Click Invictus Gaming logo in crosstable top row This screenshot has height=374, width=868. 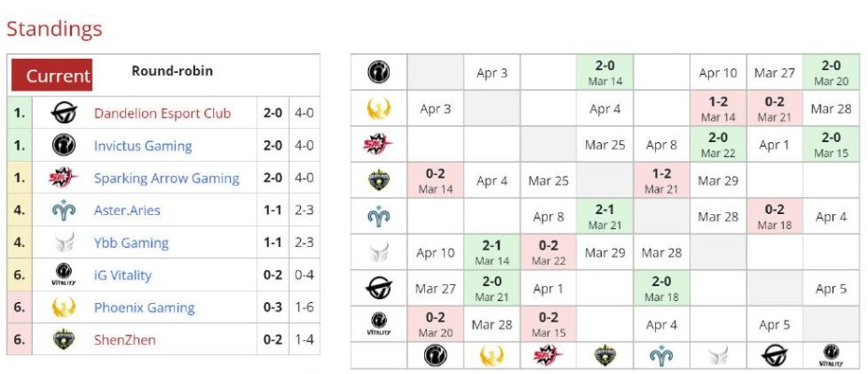point(379,73)
